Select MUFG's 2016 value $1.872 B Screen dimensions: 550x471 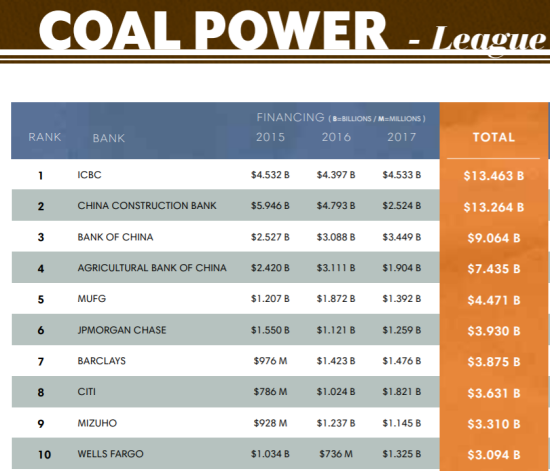[336, 299]
